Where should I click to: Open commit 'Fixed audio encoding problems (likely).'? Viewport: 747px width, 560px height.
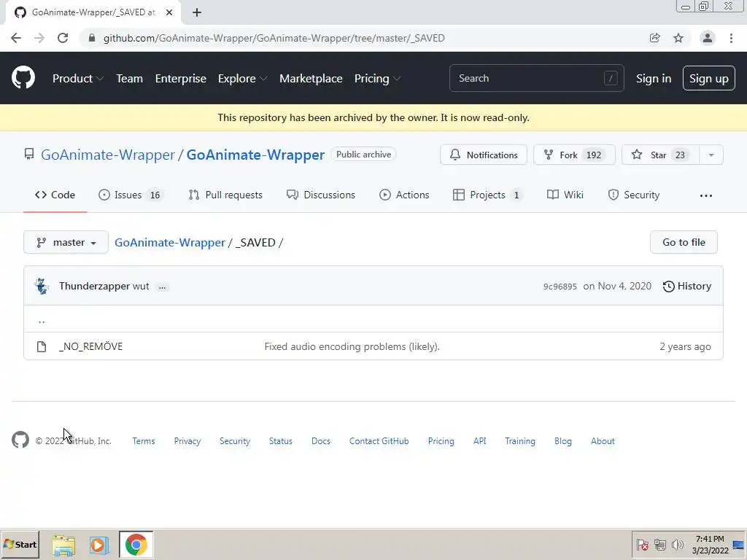pos(352,346)
